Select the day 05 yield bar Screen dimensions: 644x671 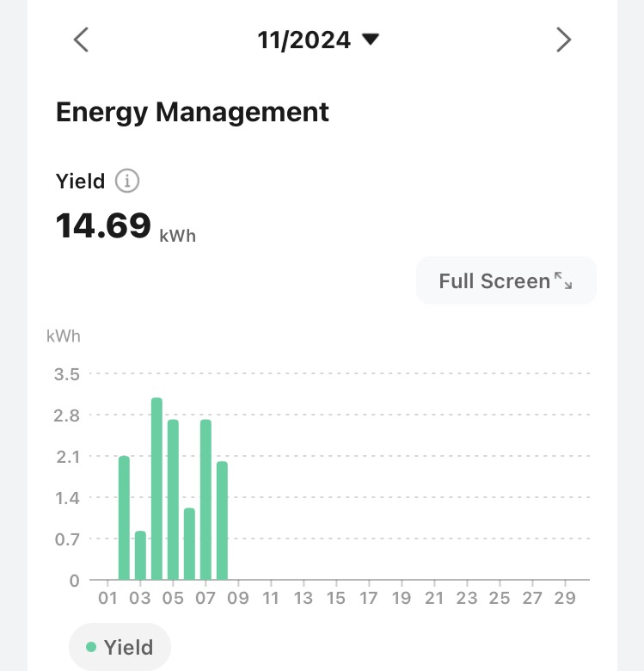[173, 500]
